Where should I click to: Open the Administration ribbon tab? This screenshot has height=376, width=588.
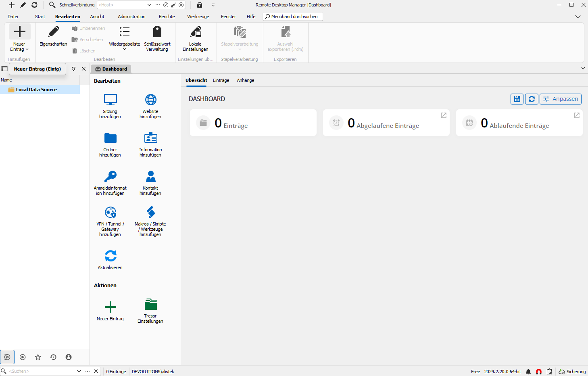pyautogui.click(x=131, y=17)
